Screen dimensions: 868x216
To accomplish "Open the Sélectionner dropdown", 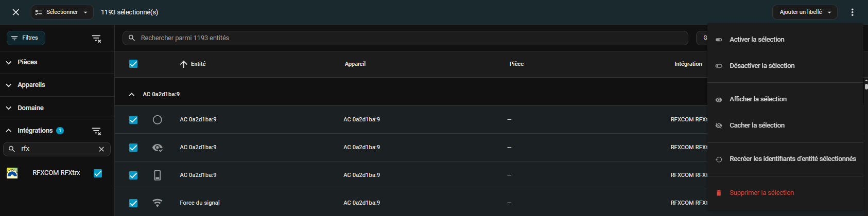I will click(x=62, y=12).
